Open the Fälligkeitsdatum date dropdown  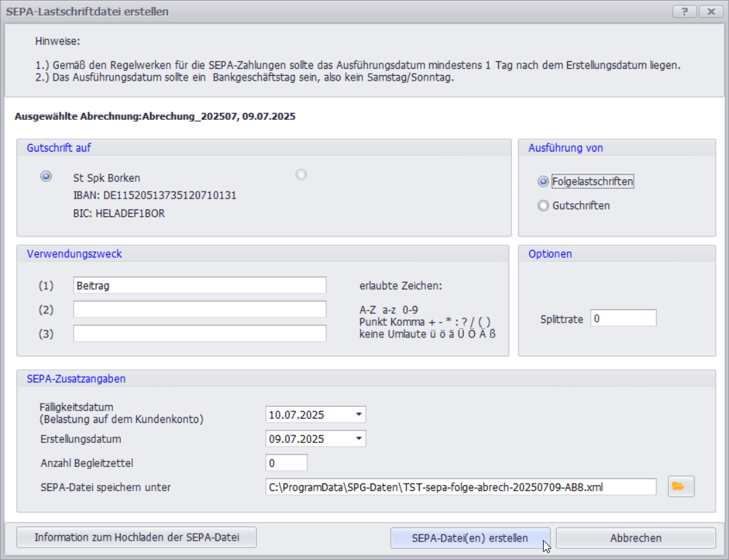(358, 415)
